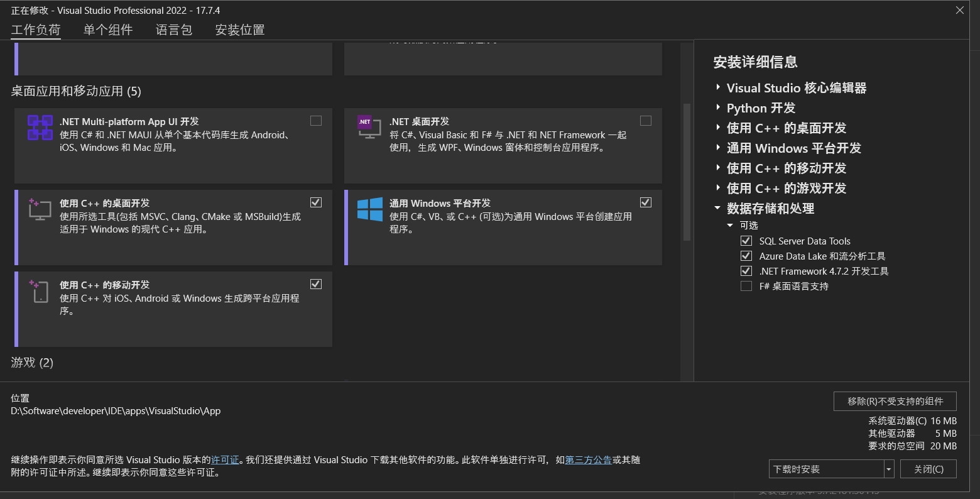Deselect the 通用 Windows 平台开发 workload checkbox
Image resolution: width=980 pixels, height=499 pixels.
(646, 202)
